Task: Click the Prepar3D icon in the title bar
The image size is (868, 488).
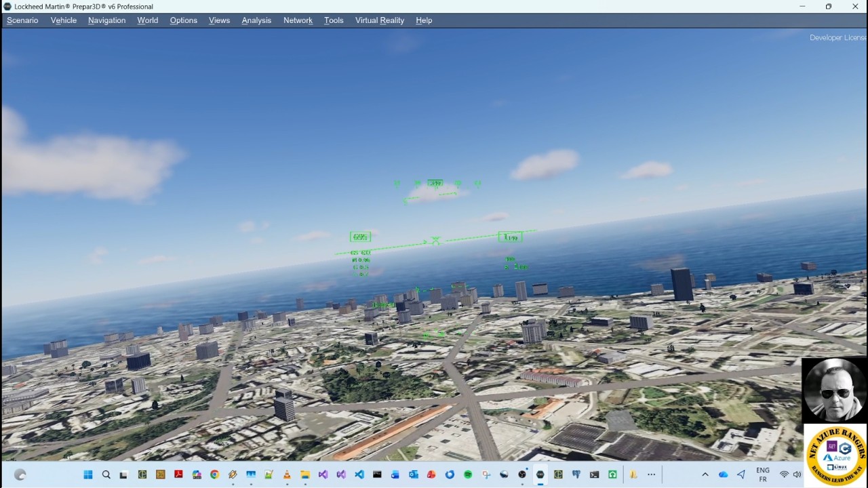Action: click(x=7, y=7)
